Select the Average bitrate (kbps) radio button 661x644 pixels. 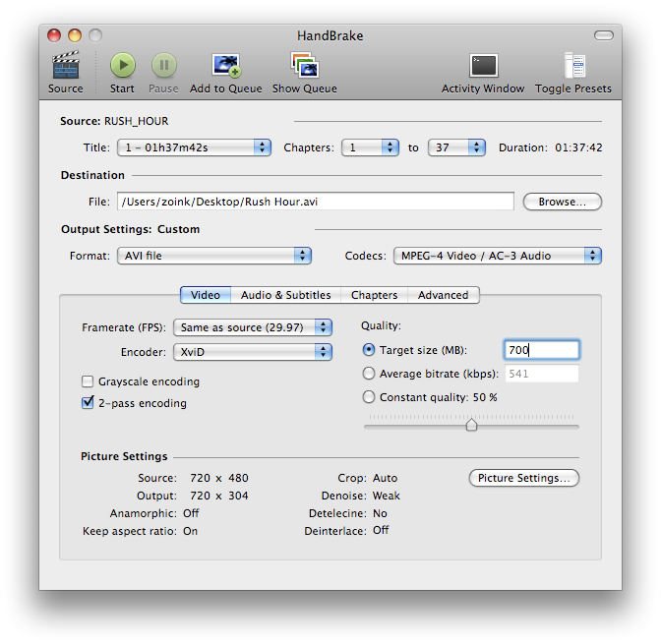369,374
